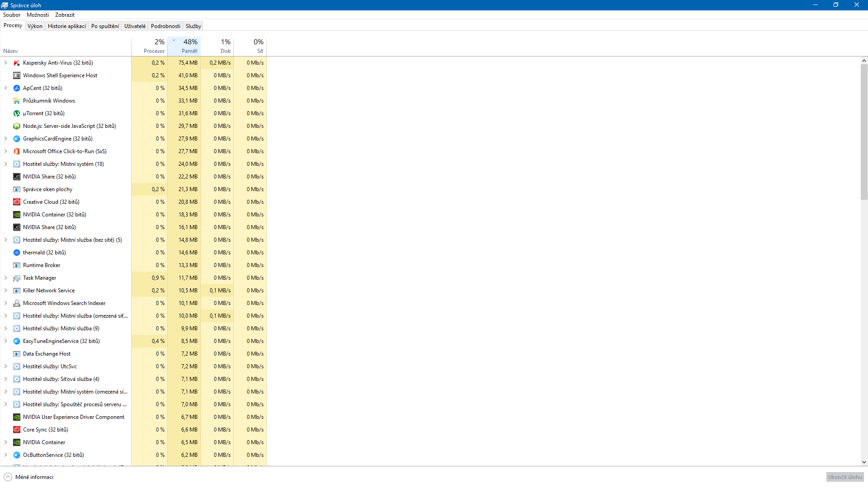The height and width of the screenshot is (488, 868).
Task: Expand Hostitel služby: Síťová služba (4)
Action: (x=5, y=379)
